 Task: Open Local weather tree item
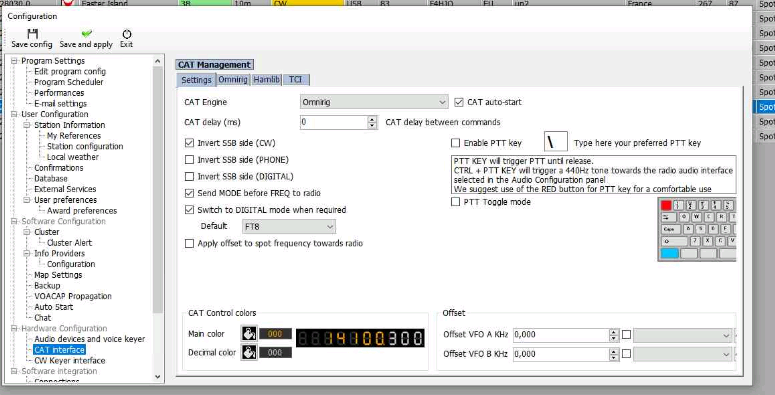click(73, 157)
